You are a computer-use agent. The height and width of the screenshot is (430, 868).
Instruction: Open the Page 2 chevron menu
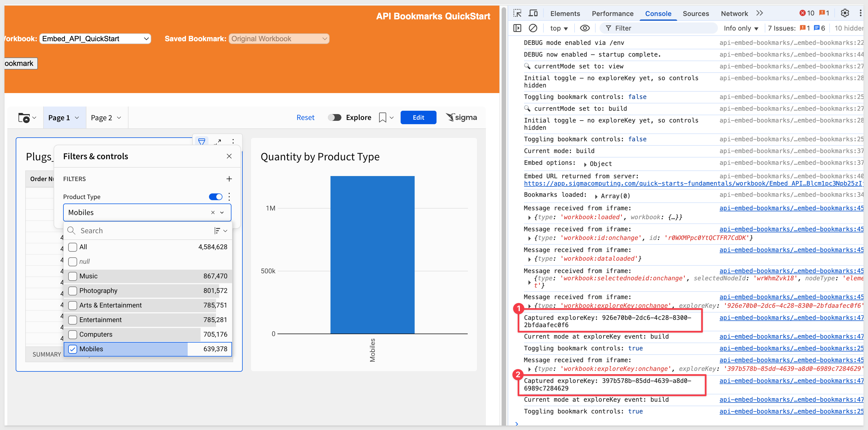click(x=119, y=118)
